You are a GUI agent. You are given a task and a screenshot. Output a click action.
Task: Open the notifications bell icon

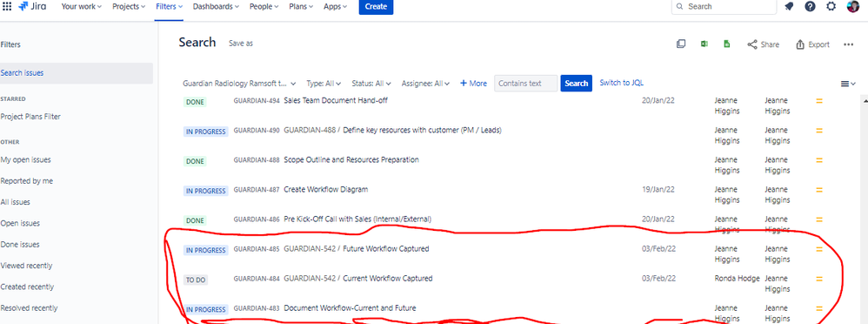pyautogui.click(x=789, y=7)
